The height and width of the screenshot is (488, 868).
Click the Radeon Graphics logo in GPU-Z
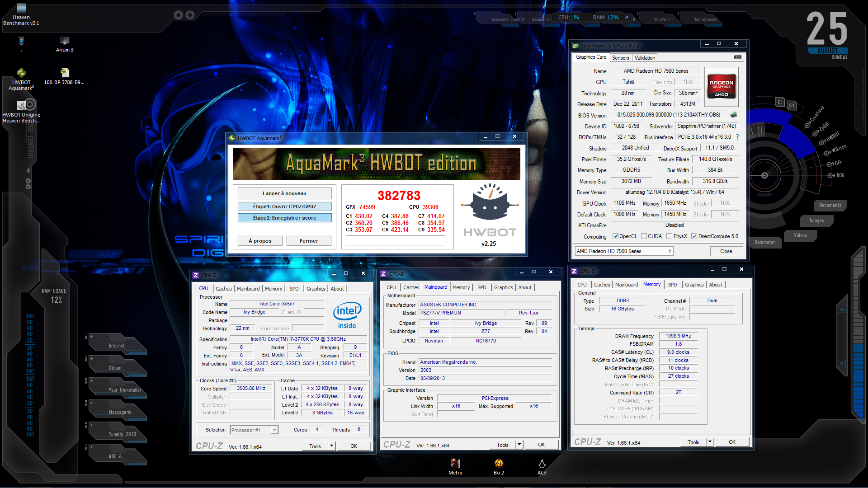[x=722, y=86]
